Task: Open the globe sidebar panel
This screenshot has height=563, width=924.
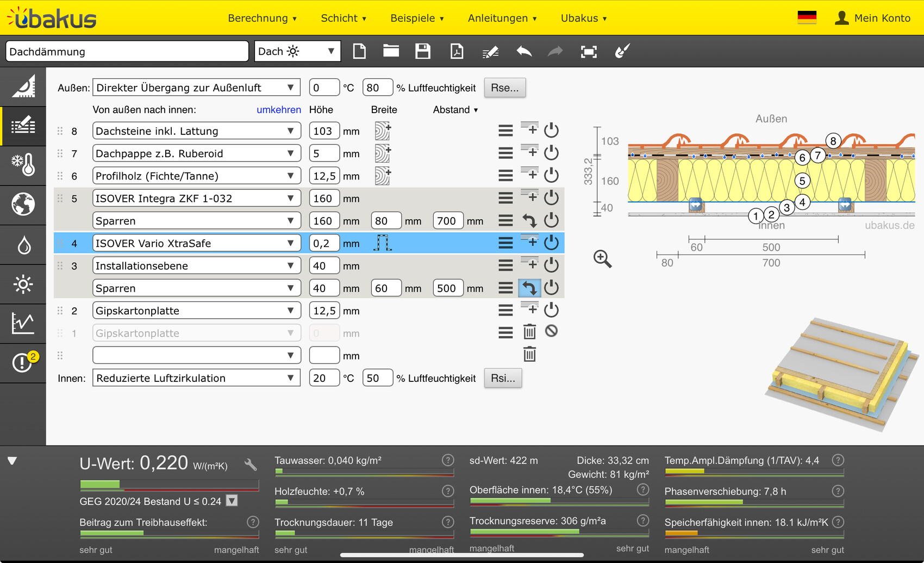Action: (23, 205)
